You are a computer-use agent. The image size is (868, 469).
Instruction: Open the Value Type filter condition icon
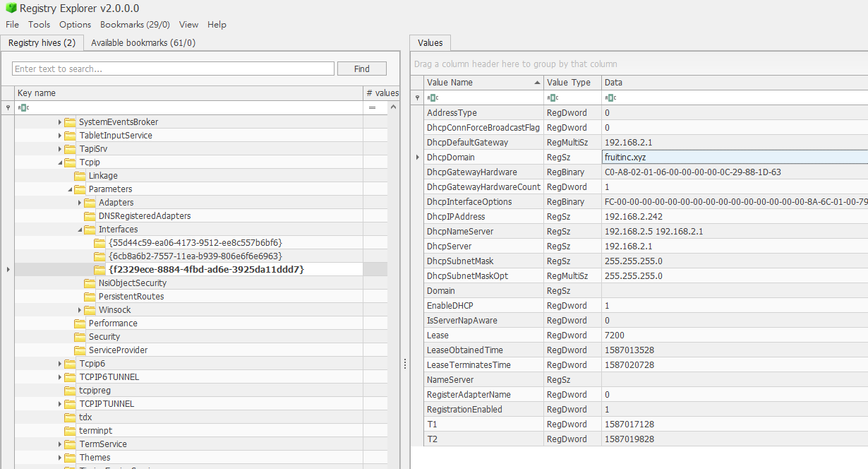pyautogui.click(x=553, y=98)
